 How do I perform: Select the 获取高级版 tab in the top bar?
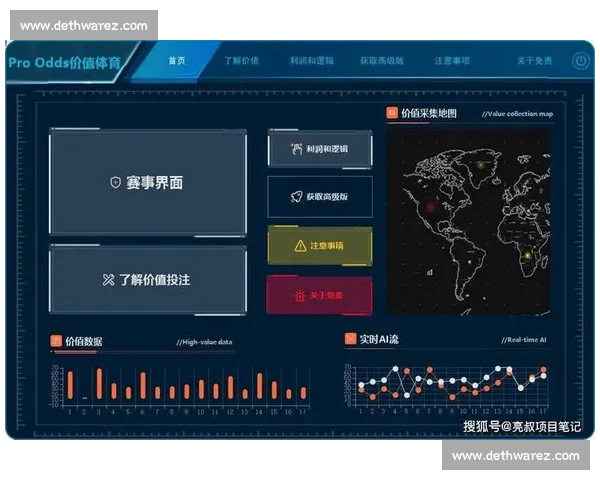382,60
